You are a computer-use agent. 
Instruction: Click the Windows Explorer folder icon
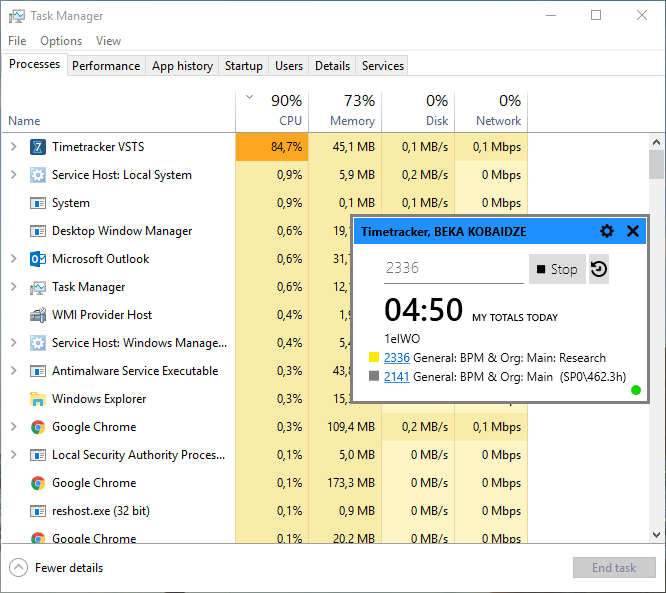point(38,399)
